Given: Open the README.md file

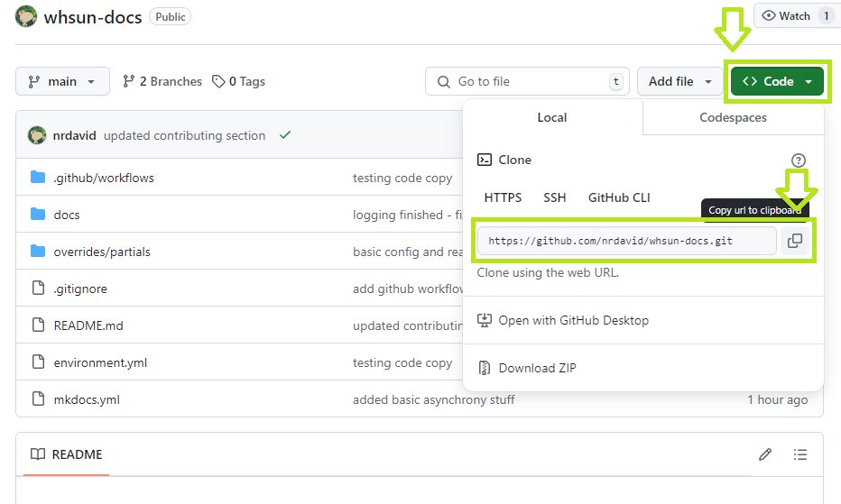Looking at the screenshot, I should [88, 326].
